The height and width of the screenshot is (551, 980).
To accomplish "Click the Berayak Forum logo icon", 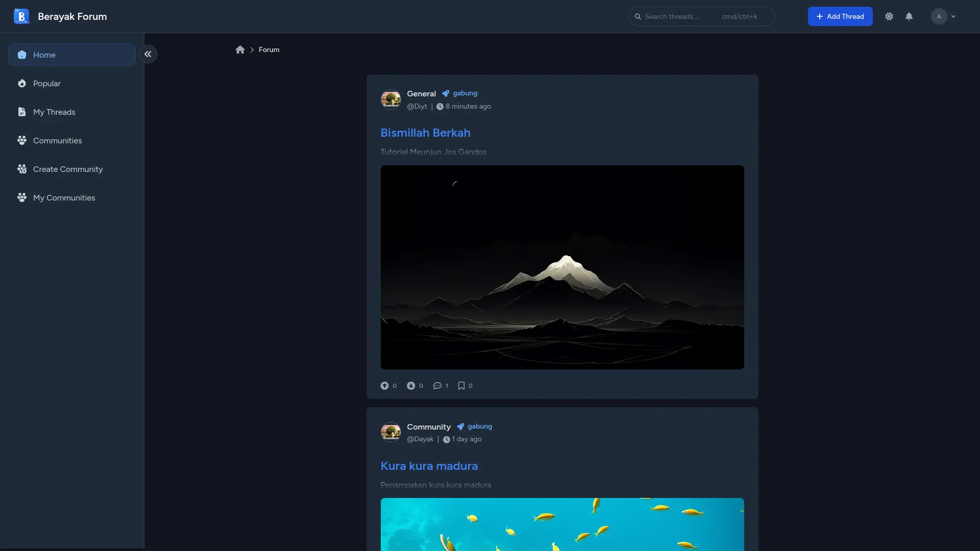I will pyautogui.click(x=21, y=16).
